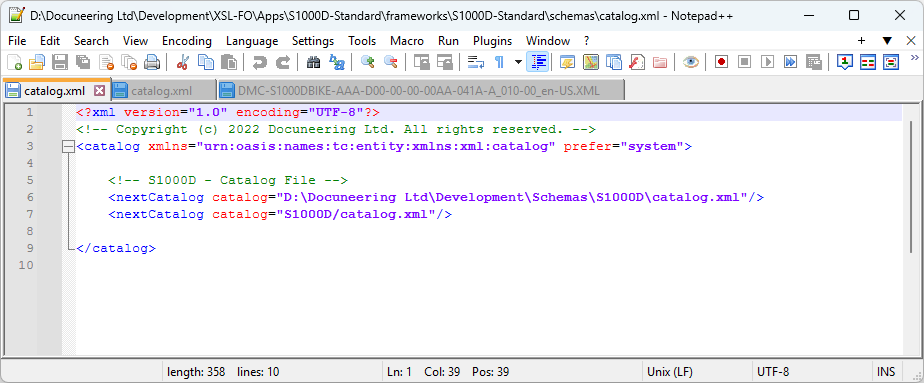Create a new document with the New icon
The height and width of the screenshot is (383, 924).
click(x=14, y=62)
